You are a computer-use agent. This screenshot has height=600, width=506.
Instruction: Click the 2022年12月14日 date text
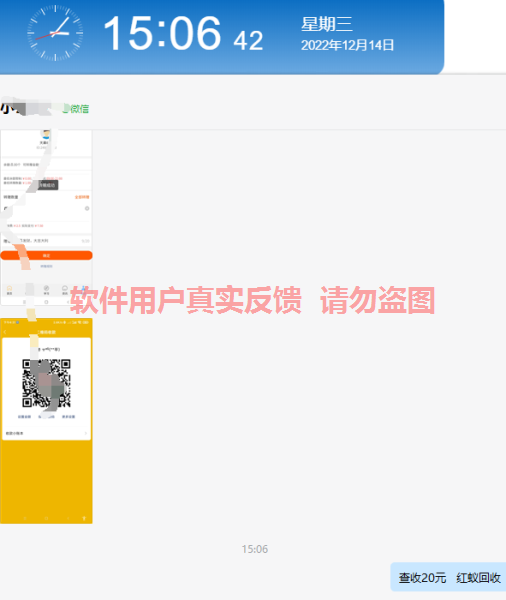click(x=347, y=45)
